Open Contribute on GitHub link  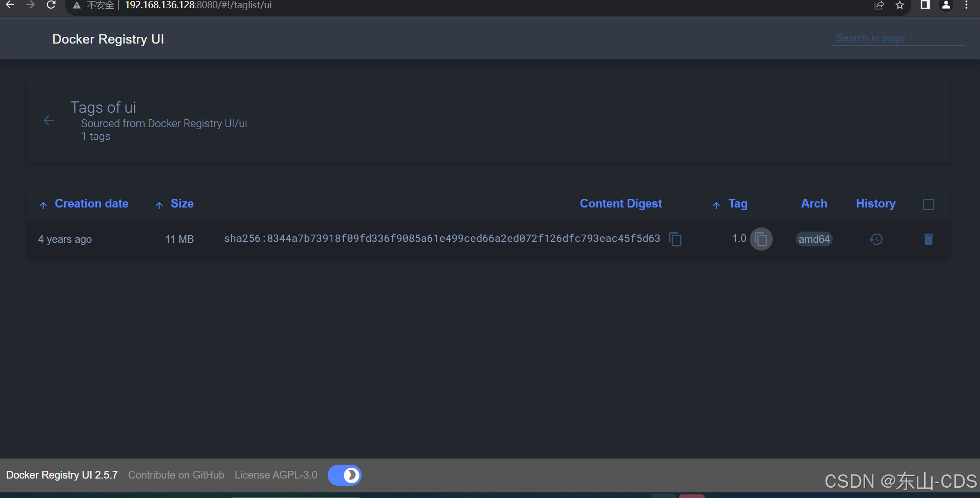click(x=176, y=475)
